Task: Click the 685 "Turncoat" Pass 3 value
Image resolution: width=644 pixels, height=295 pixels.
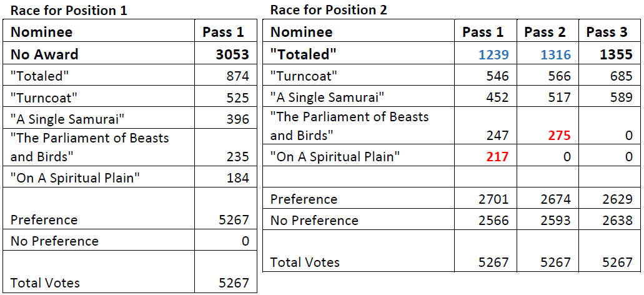Action: 620,76
